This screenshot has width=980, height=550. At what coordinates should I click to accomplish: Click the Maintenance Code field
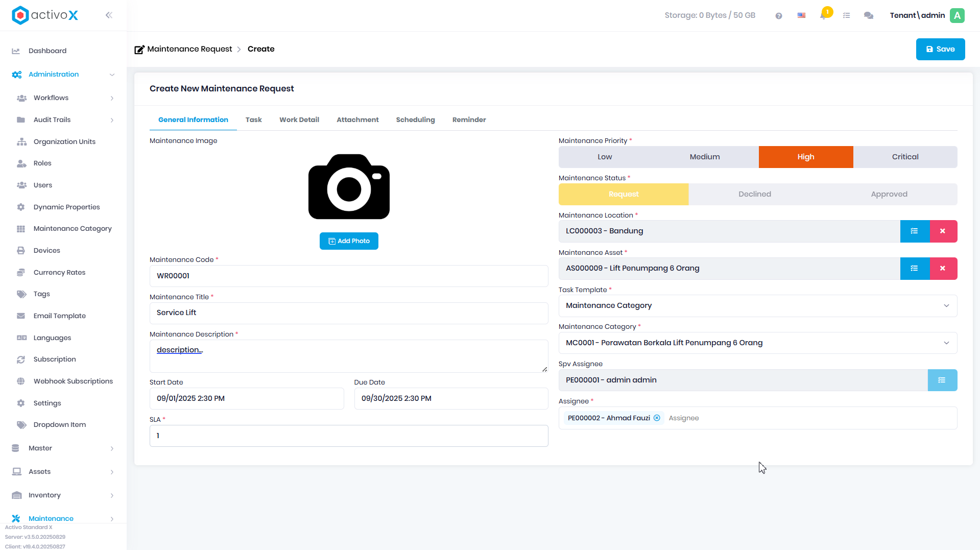click(349, 276)
